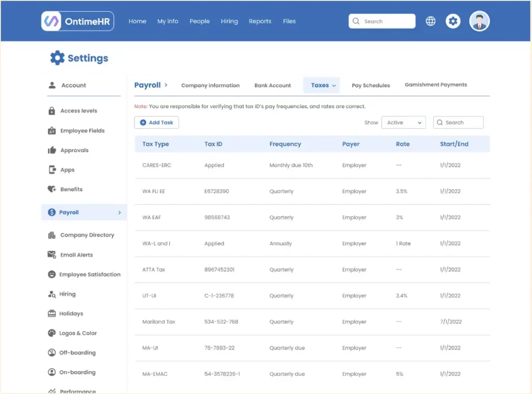Viewport: 532px width, 394px height.
Task: Click the tax table search box
Action: click(458, 123)
